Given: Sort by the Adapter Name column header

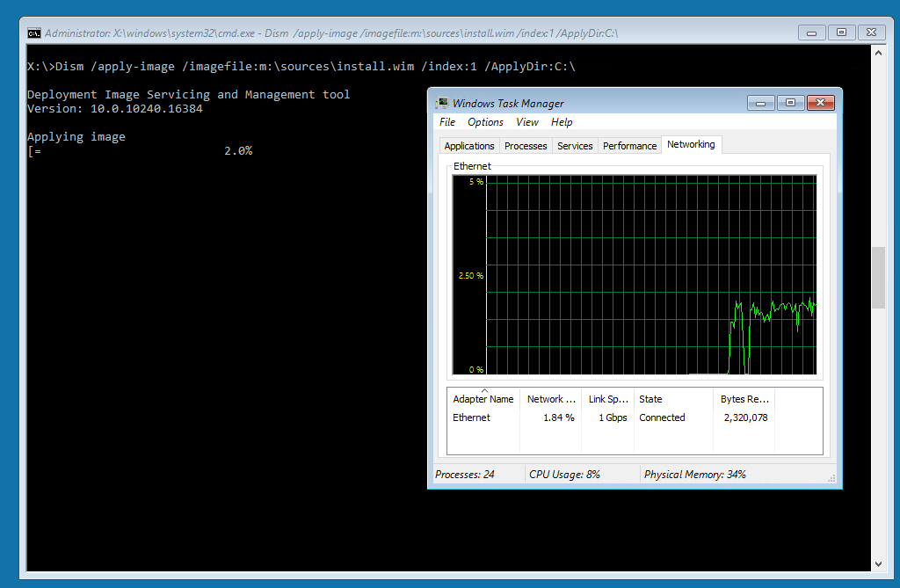Looking at the screenshot, I should tap(483, 399).
